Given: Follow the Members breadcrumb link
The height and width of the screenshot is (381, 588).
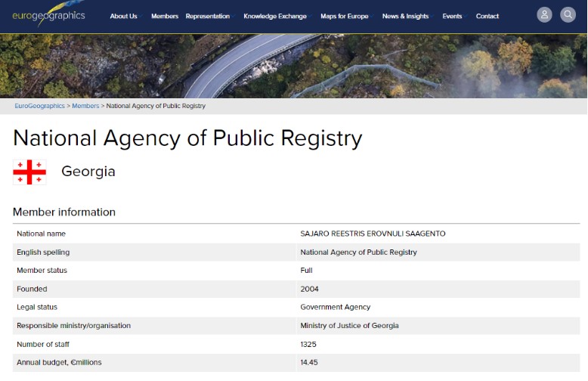Looking at the screenshot, I should [x=85, y=106].
